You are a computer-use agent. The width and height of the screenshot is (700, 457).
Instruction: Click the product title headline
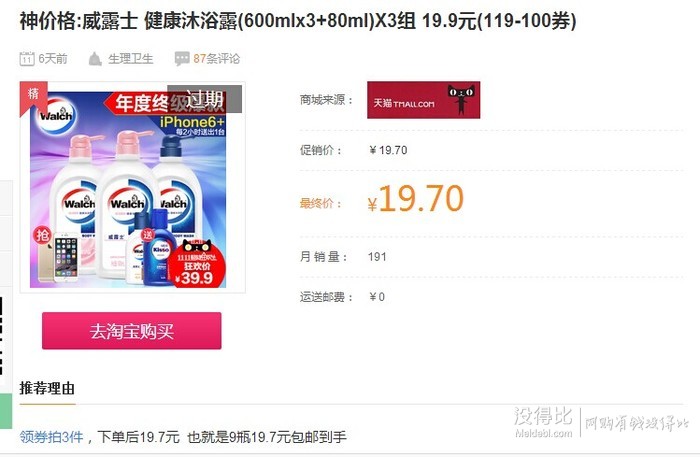tap(298, 21)
